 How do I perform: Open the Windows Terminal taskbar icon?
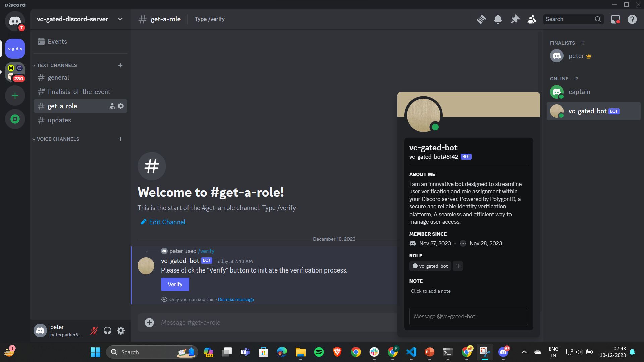(448, 352)
